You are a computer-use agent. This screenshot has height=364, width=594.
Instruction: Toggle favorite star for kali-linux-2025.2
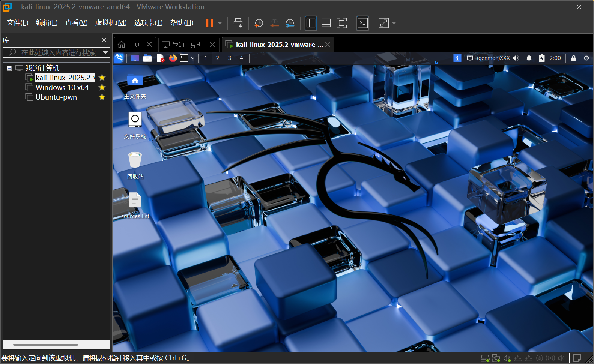(x=102, y=78)
